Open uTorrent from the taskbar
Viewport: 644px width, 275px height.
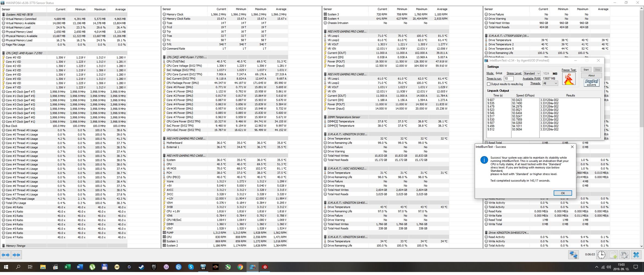92,267
